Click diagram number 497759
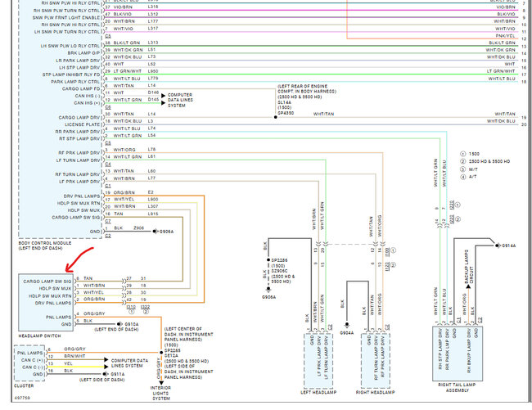The image size is (532, 410). [x=22, y=398]
